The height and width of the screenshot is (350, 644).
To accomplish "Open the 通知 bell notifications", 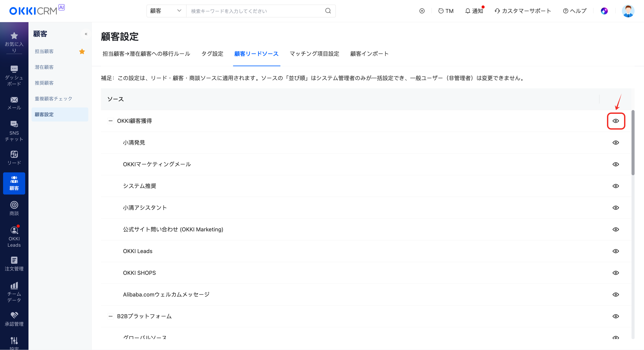I will (474, 11).
